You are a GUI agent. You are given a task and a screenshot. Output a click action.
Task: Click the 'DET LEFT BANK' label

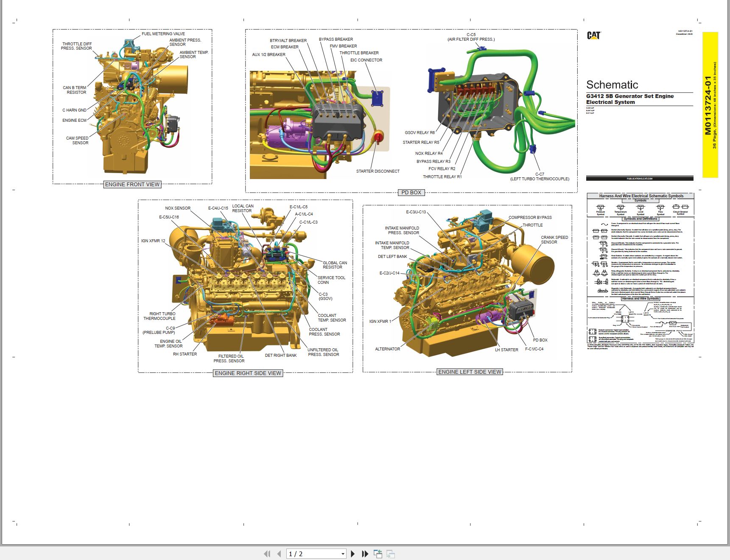(x=392, y=257)
